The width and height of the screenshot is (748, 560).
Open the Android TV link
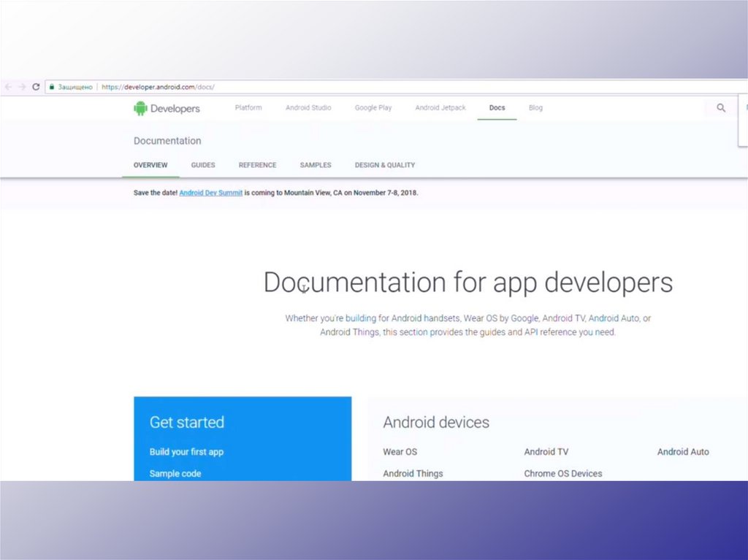point(546,452)
